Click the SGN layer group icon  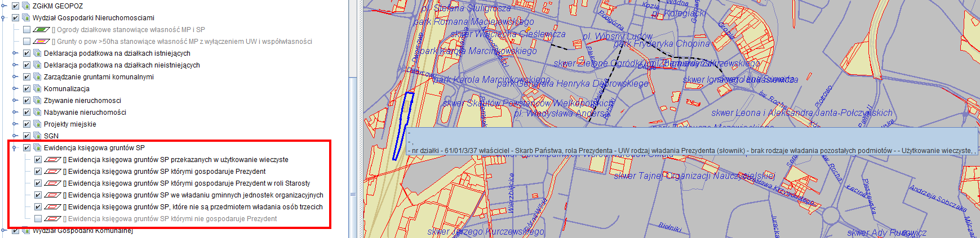pos(37,136)
